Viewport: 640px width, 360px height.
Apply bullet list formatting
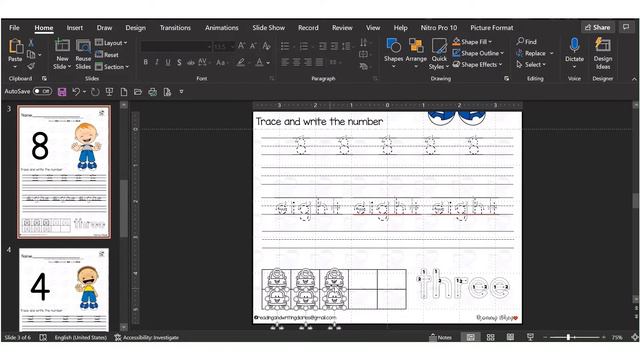point(285,46)
